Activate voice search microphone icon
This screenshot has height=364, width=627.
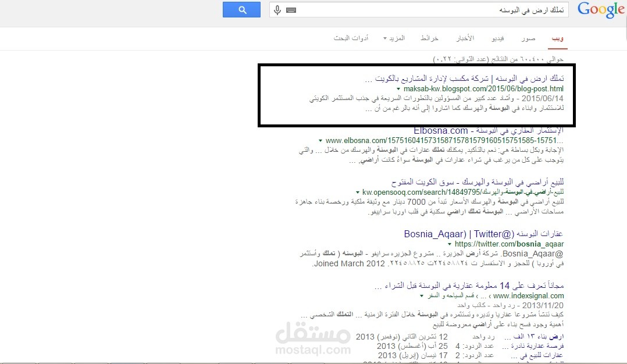277,10
